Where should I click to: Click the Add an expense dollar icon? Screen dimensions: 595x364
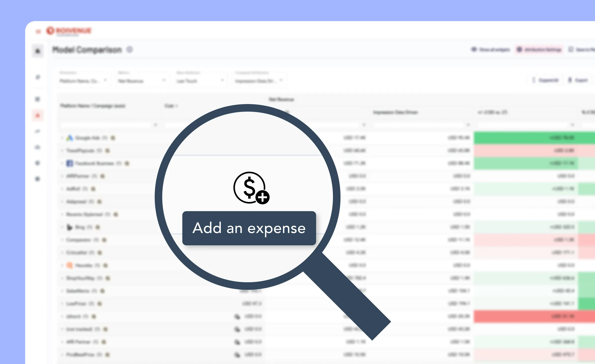pyautogui.click(x=251, y=188)
